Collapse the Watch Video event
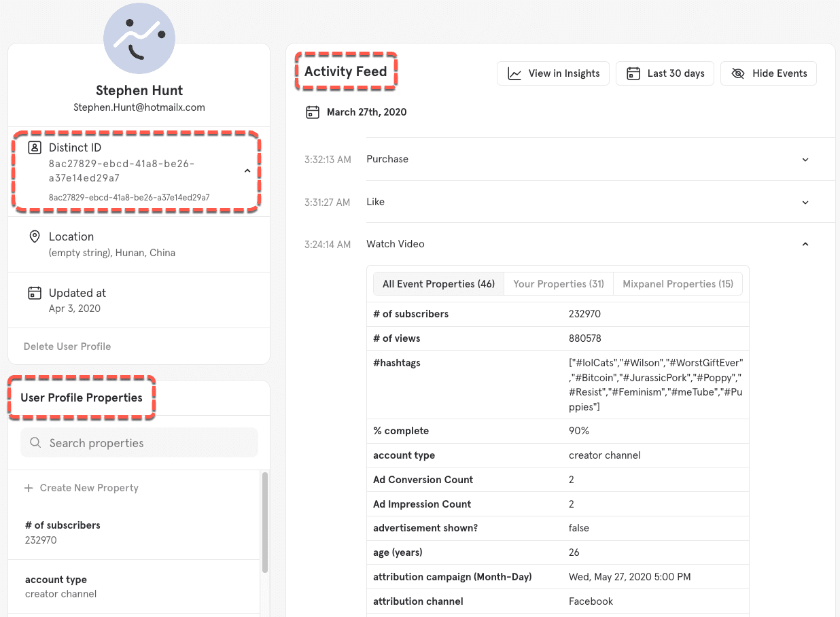This screenshot has width=840, height=617. point(805,245)
